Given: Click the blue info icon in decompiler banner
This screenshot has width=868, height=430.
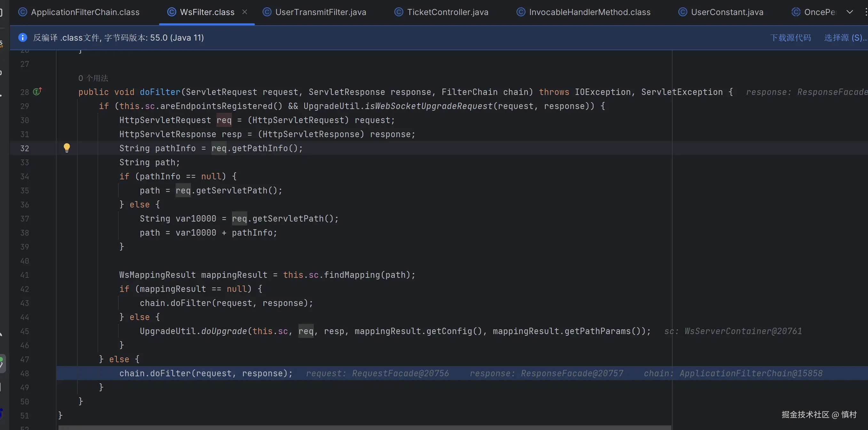Looking at the screenshot, I should click(x=23, y=37).
